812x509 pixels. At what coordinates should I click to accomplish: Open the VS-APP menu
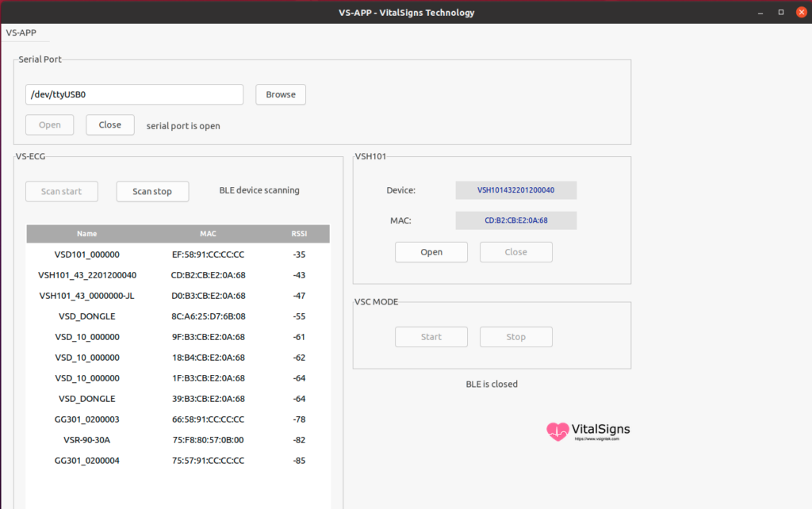(21, 33)
